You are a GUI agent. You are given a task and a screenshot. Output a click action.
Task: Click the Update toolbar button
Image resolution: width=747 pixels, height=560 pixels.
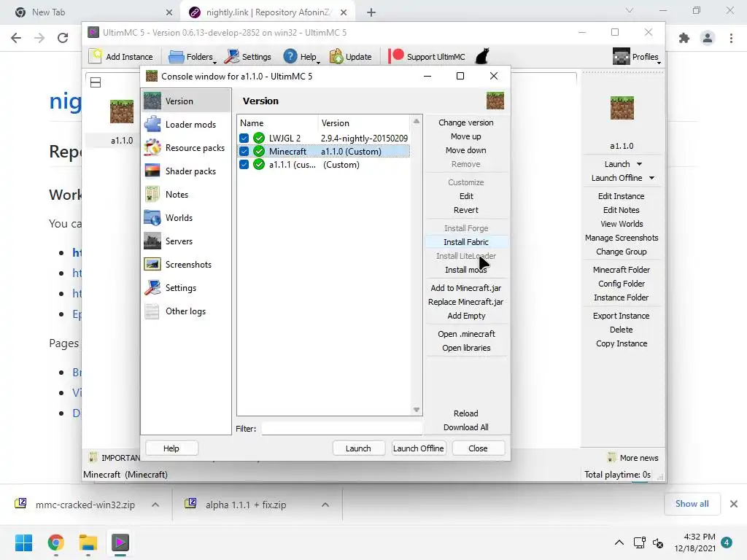pyautogui.click(x=351, y=57)
